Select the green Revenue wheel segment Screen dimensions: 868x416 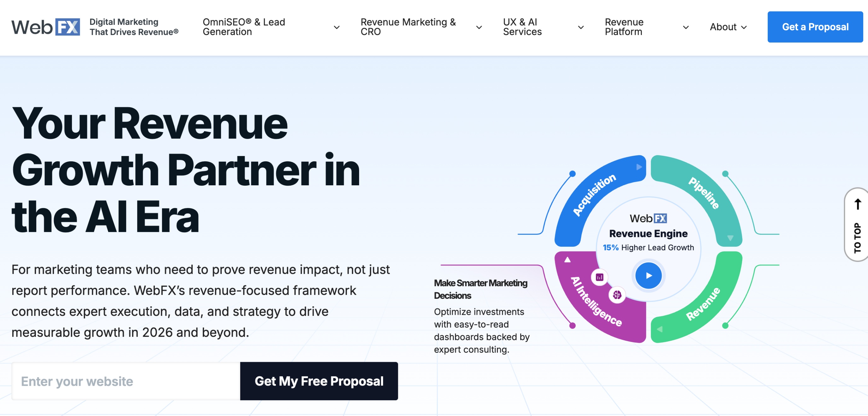pos(703,304)
